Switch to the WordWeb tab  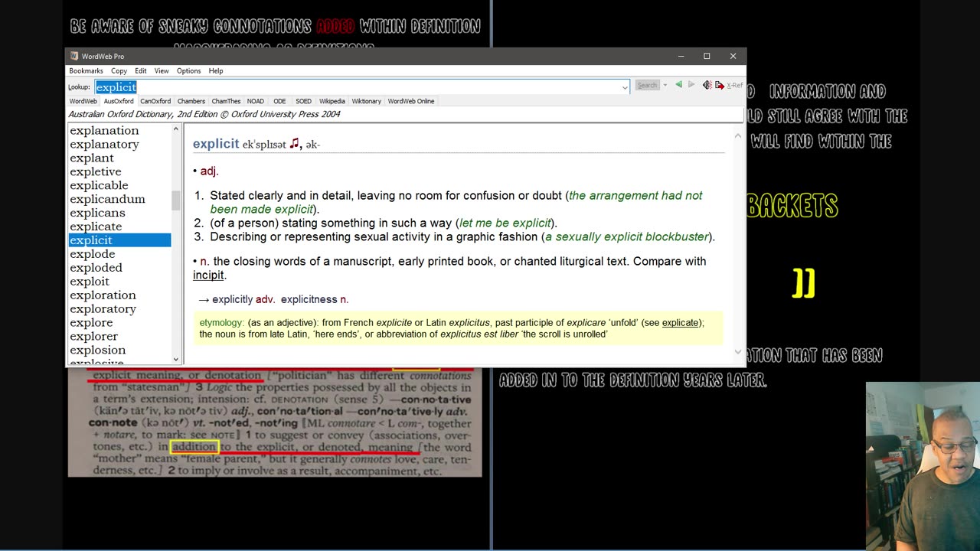point(83,101)
